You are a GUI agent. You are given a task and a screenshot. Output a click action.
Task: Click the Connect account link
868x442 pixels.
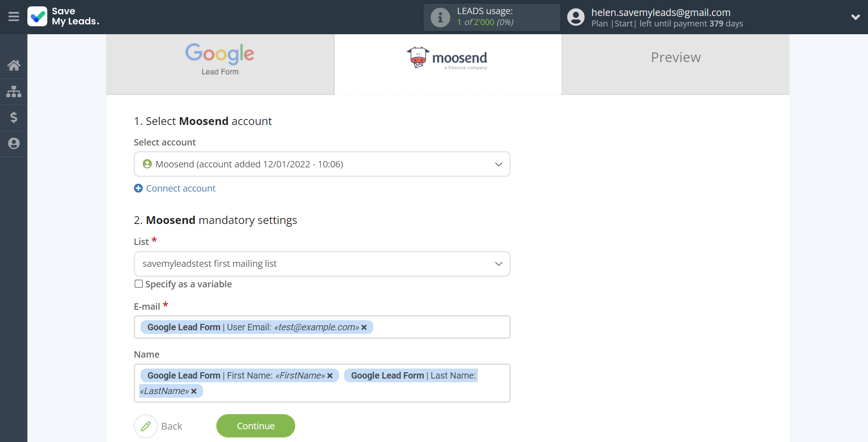[181, 188]
